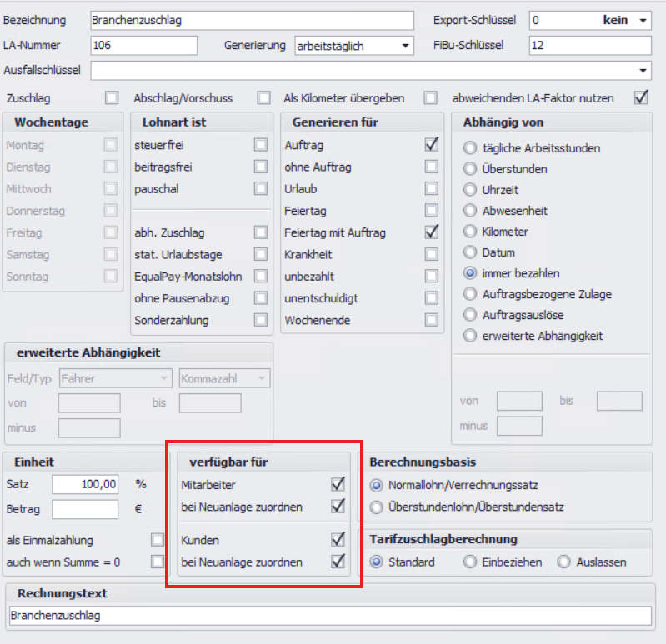Viewport: 666px width, 644px height.
Task: Click the Bezeichnung text field
Action: [x=250, y=21]
